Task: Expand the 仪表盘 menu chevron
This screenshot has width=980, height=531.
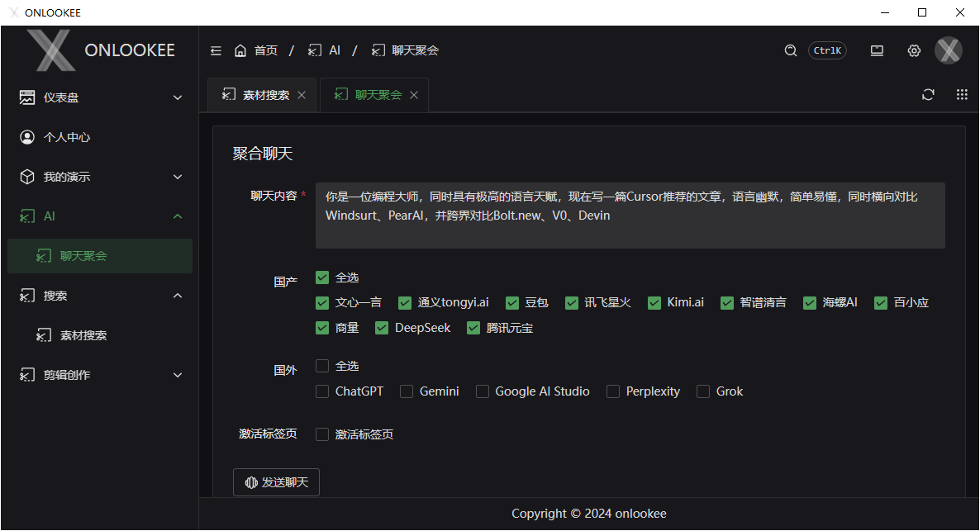Action: pos(178,97)
